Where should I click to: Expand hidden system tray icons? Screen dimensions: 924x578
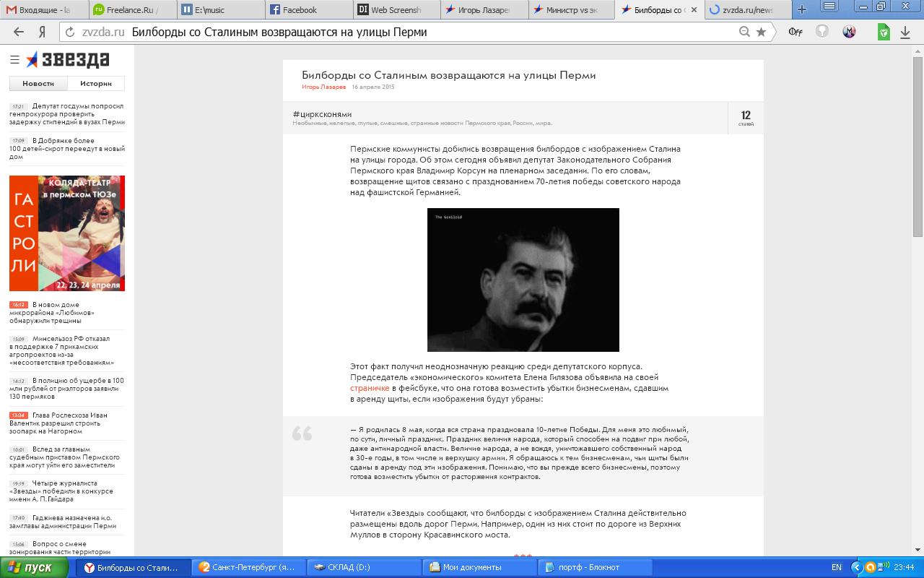[x=858, y=567]
